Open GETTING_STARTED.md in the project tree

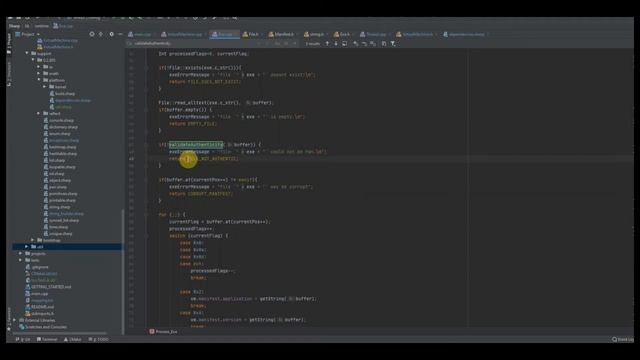[48, 287]
